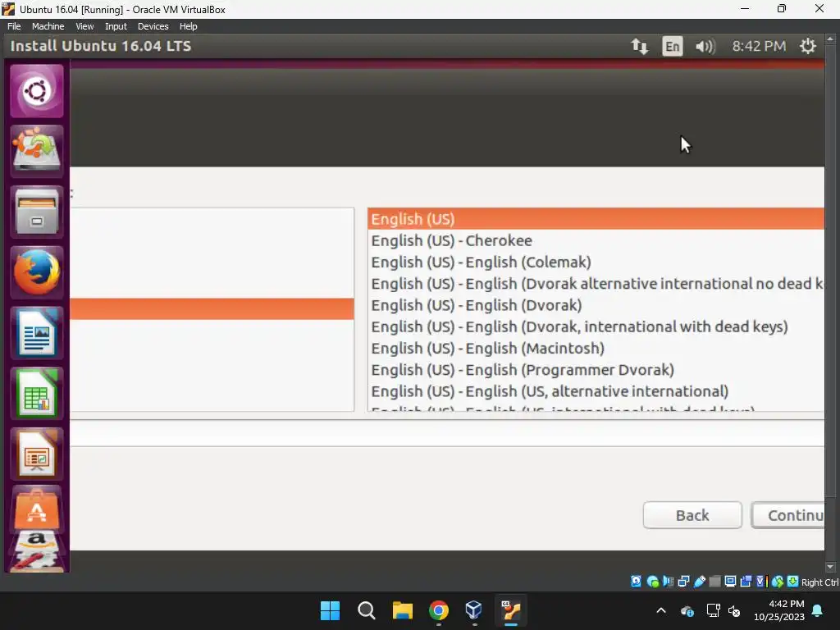Open VirtualBox Manager from the Windows taskbar
This screenshot has width=840, height=630.
pyautogui.click(x=474, y=610)
